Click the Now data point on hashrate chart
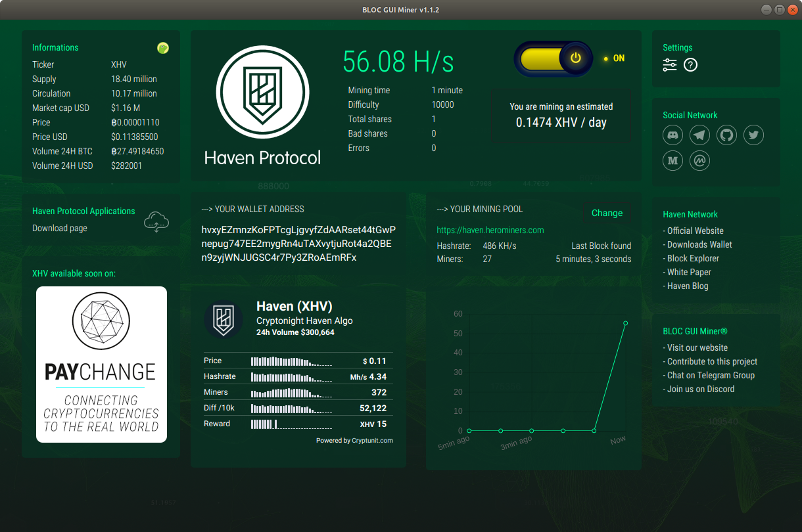 [625, 323]
